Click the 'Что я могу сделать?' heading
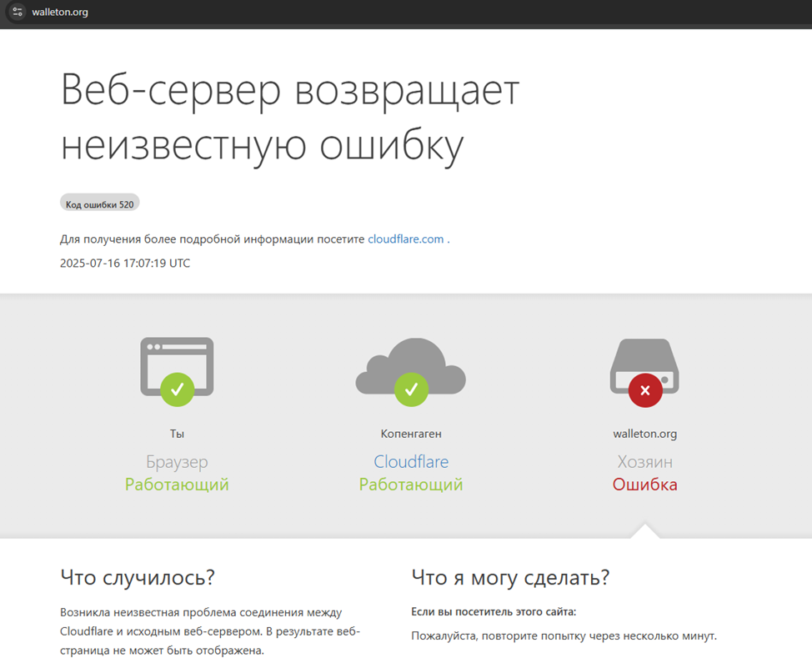The height and width of the screenshot is (663, 812). (x=510, y=577)
